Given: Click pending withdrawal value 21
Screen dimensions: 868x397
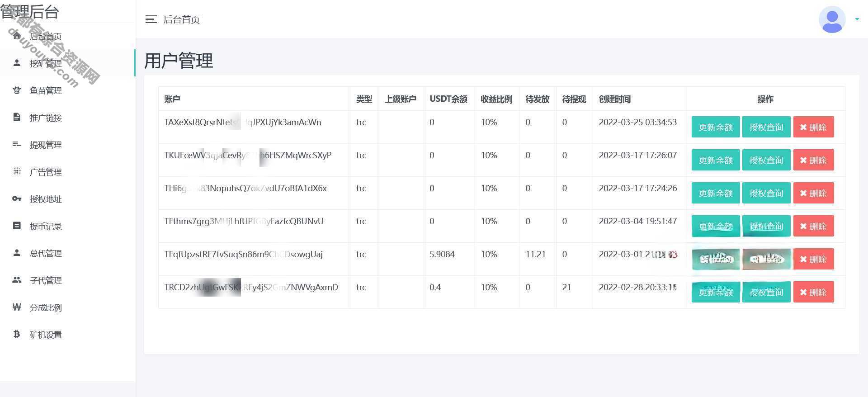Looking at the screenshot, I should tap(566, 287).
